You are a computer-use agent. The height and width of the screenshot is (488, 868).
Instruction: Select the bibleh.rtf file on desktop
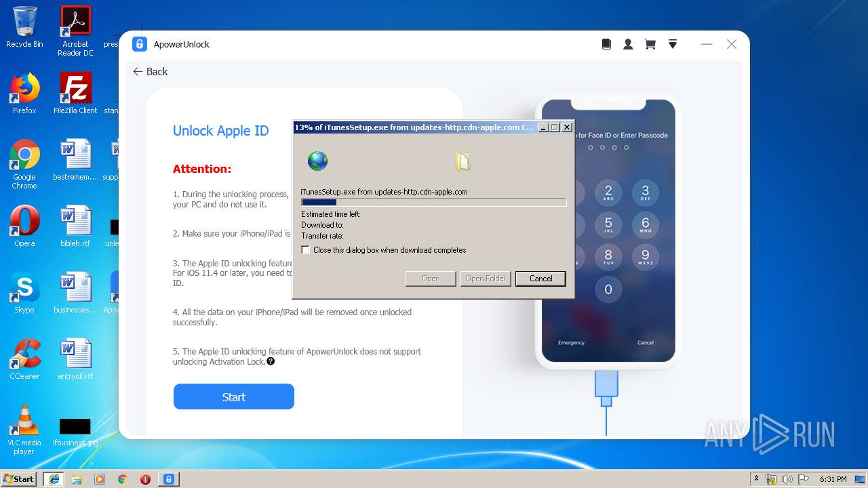(75, 226)
